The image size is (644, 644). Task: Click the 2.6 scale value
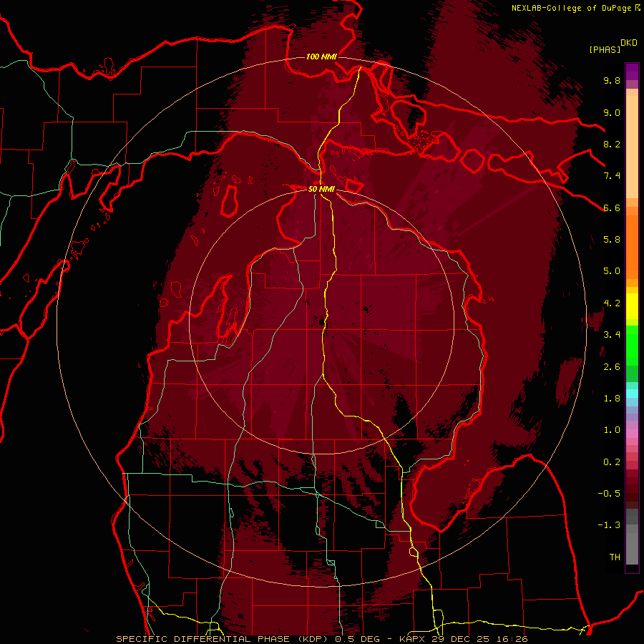(612, 367)
